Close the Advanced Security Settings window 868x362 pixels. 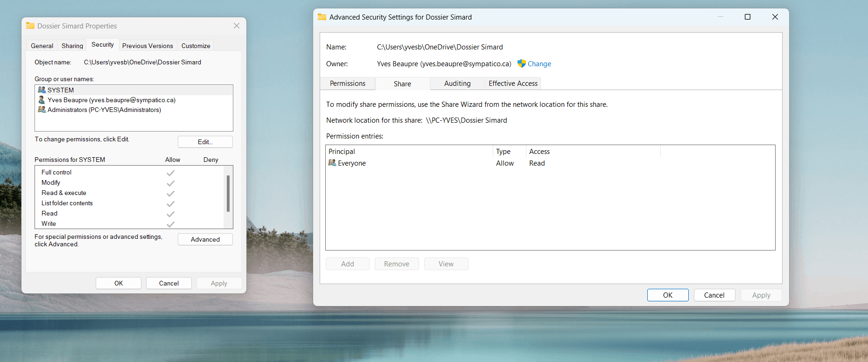coord(775,17)
